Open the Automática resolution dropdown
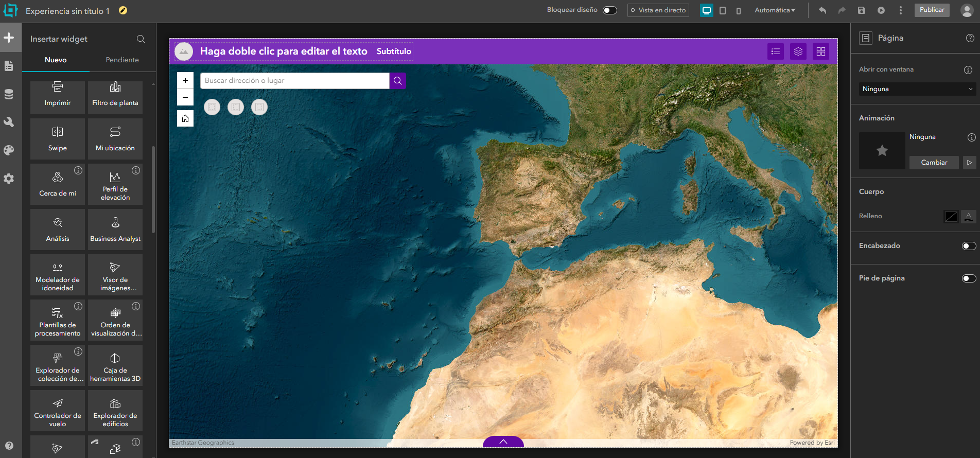980x458 pixels. coord(775,10)
